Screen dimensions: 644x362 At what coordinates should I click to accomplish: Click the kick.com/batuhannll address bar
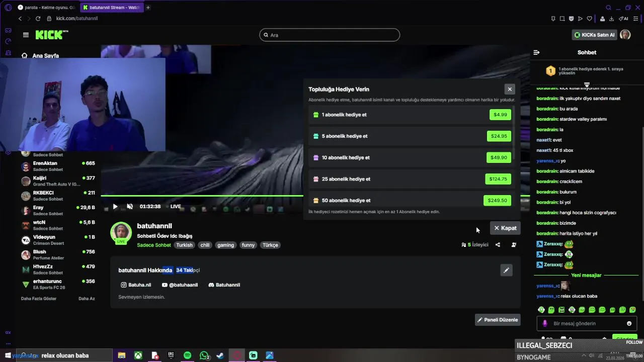pyautogui.click(x=77, y=19)
